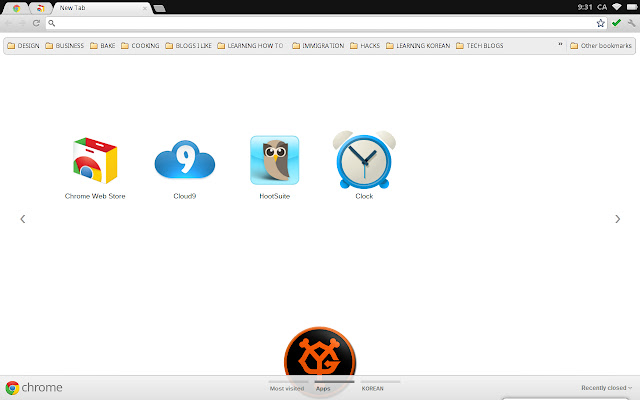Click the green checkmark extension icon
Viewport: 640px width, 400px height.
[x=616, y=23]
